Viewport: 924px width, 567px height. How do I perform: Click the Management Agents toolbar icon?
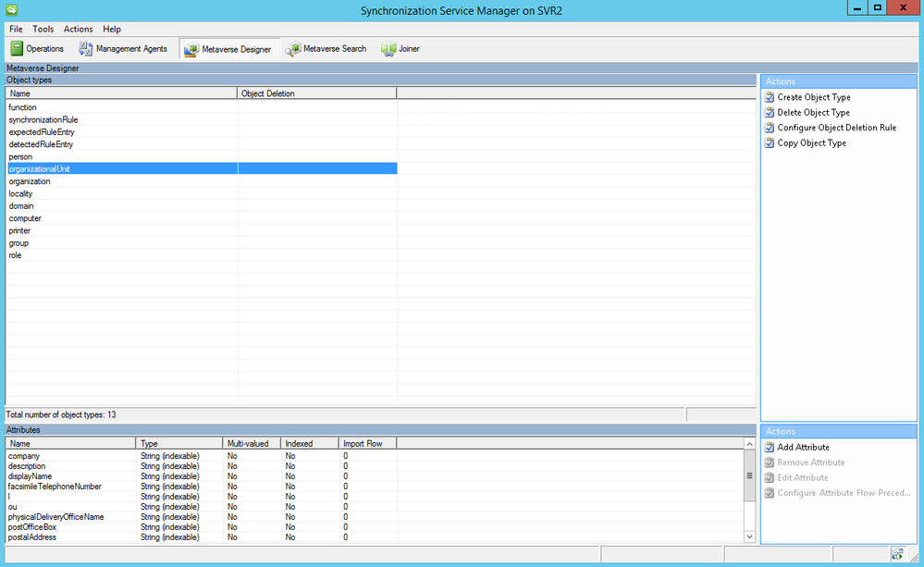point(86,49)
